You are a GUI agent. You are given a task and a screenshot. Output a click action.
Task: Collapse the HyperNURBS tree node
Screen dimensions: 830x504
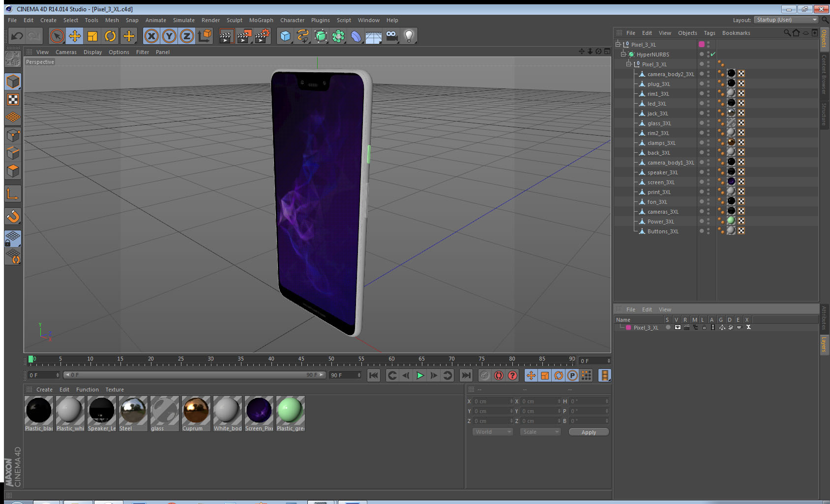[623, 55]
